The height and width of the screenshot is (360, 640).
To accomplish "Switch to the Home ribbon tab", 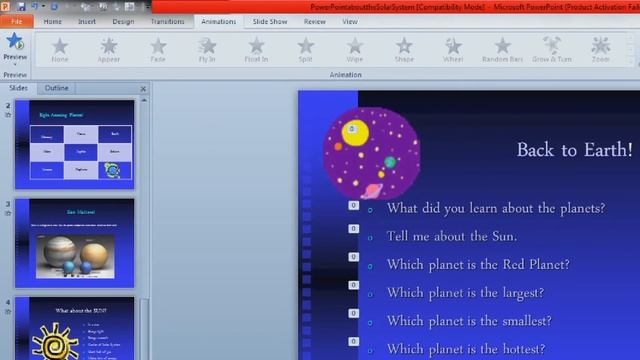I will (53, 22).
